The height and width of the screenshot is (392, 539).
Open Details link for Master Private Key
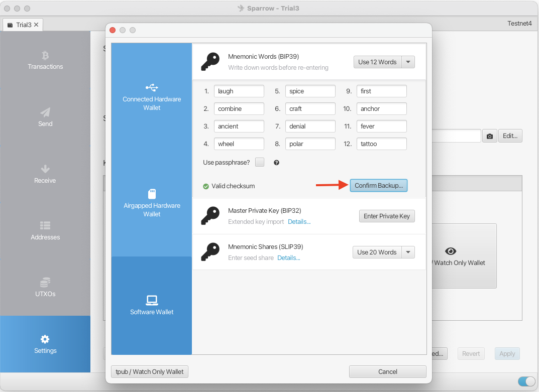click(x=299, y=221)
